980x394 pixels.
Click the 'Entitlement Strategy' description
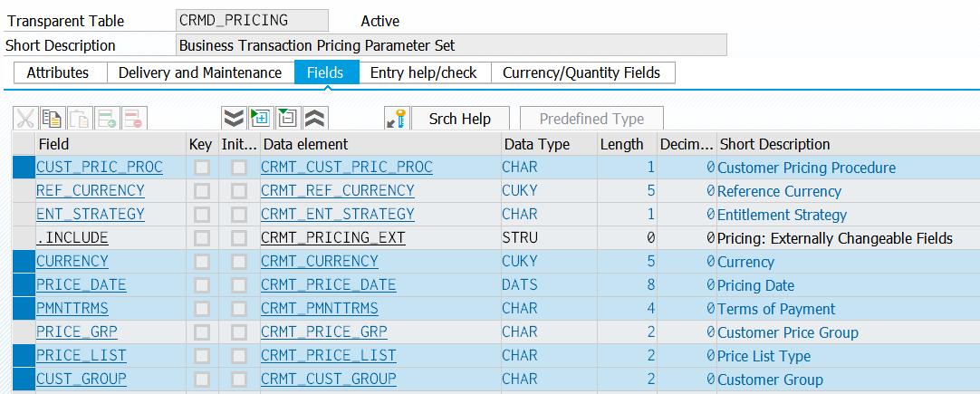[x=782, y=215]
